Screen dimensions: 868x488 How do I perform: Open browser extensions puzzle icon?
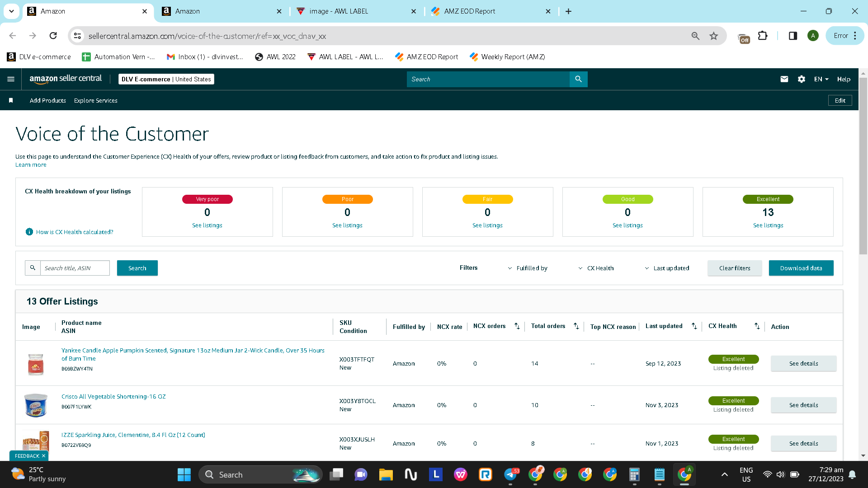click(x=763, y=36)
